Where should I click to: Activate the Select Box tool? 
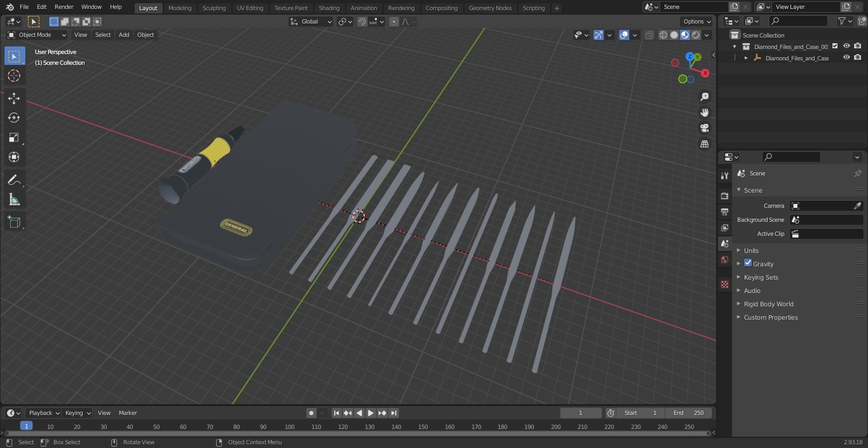point(14,56)
